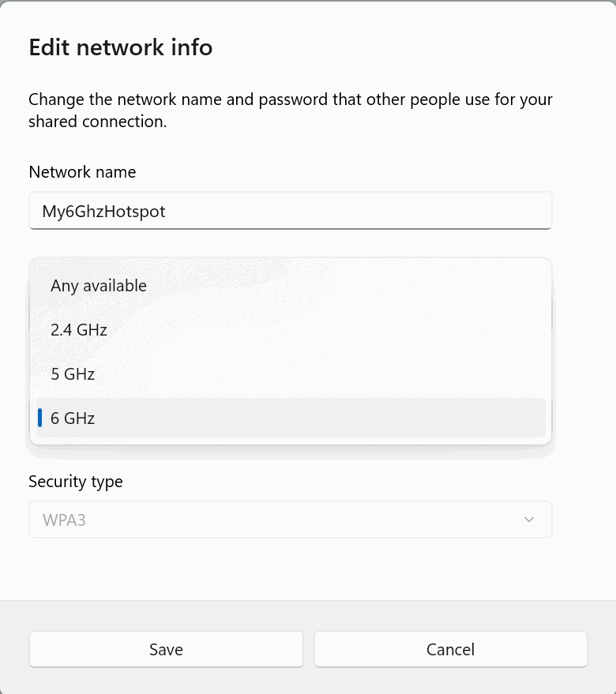The width and height of the screenshot is (616, 694).
Task: Click the bottom underline of Network name field
Action: point(290,228)
